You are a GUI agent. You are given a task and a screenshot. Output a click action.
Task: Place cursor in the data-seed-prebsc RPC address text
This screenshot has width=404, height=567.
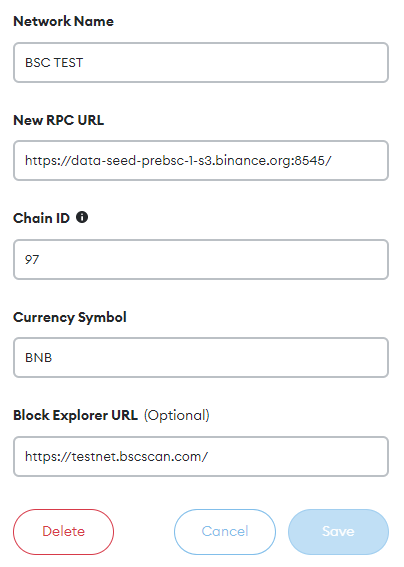(x=178, y=161)
